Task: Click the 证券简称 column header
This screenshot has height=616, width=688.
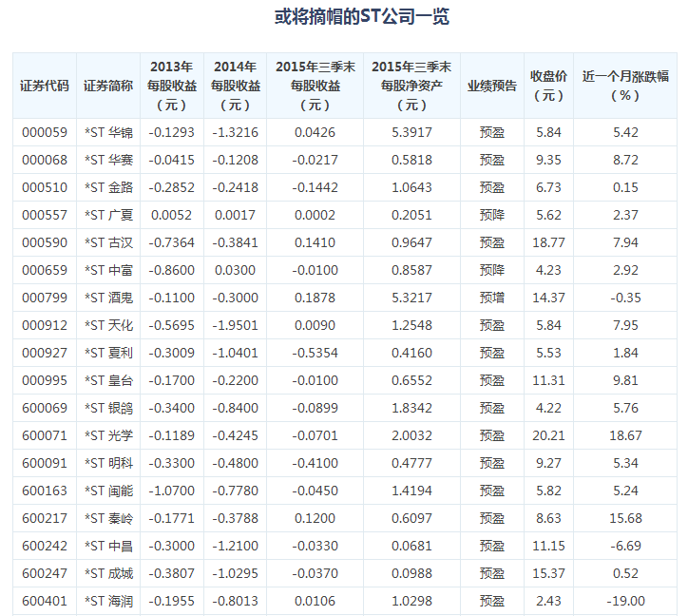Action: point(108,86)
